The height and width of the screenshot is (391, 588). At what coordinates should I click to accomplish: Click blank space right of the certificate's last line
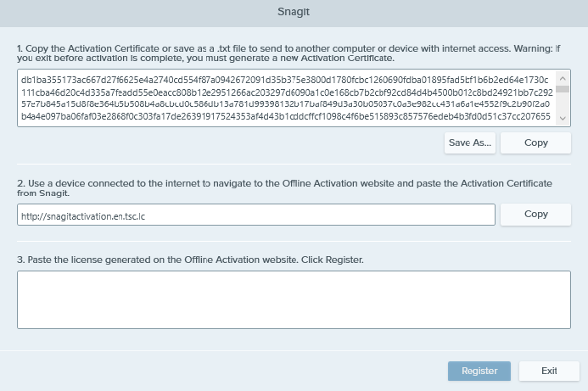coord(553,116)
